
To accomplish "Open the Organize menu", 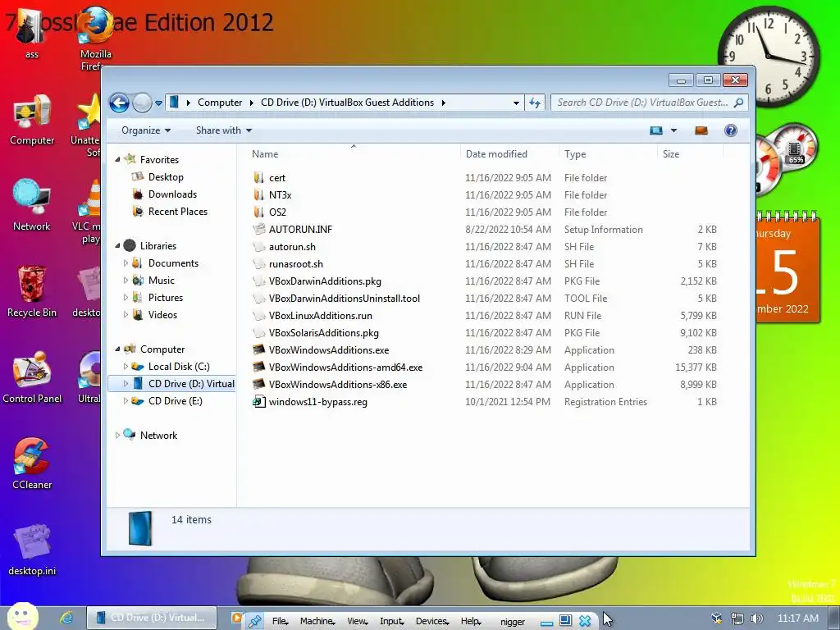I will (146, 130).
